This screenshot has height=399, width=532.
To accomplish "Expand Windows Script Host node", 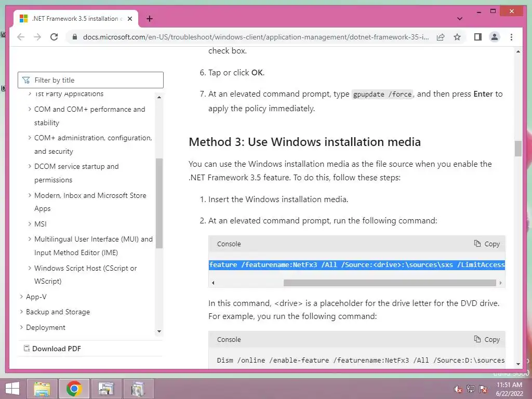I will click(x=30, y=268).
